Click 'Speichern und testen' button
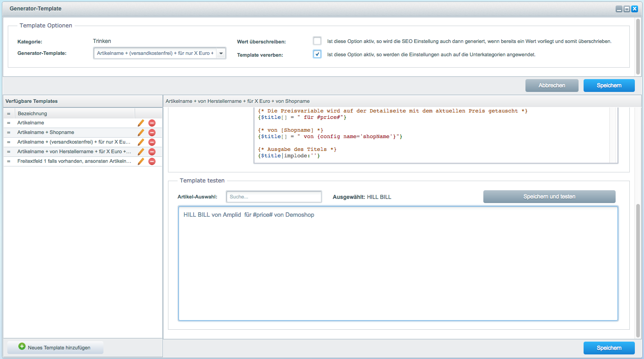 [x=549, y=197]
